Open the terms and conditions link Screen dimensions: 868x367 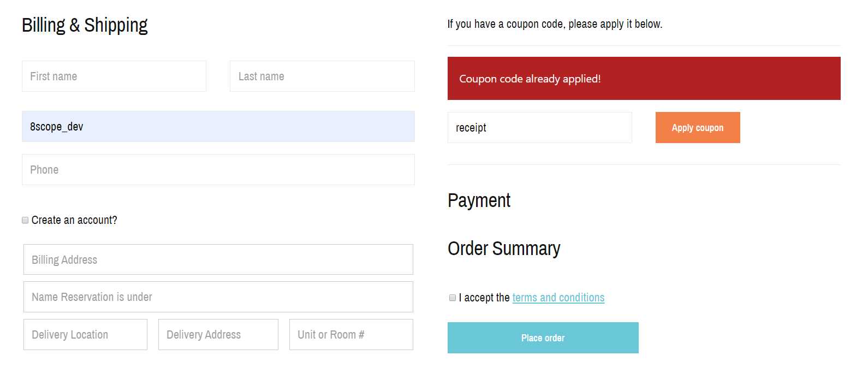(558, 297)
